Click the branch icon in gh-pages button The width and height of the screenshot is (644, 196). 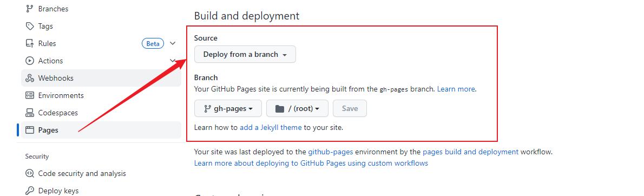207,108
